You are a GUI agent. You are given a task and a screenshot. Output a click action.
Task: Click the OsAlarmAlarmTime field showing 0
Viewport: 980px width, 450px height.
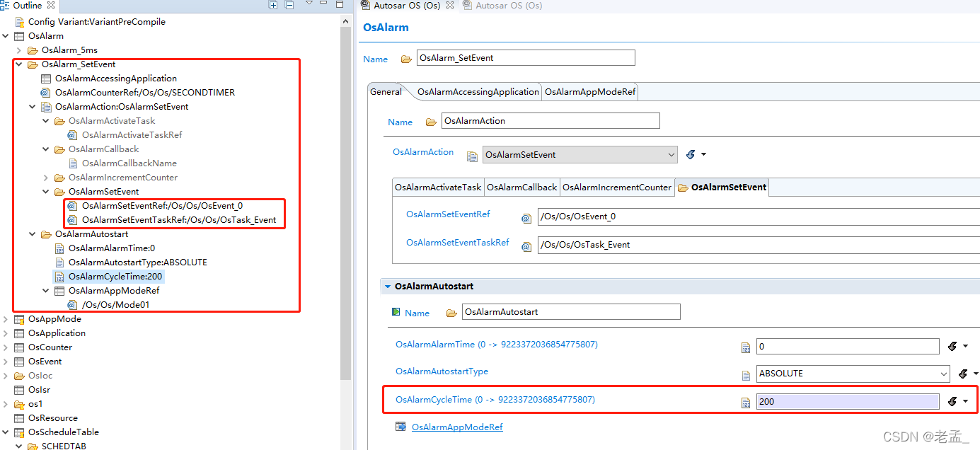(848, 346)
